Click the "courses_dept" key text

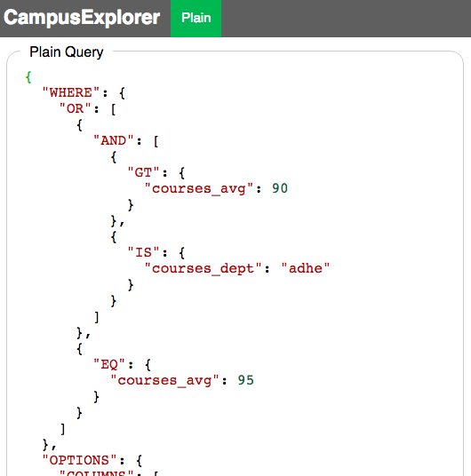click(x=203, y=269)
